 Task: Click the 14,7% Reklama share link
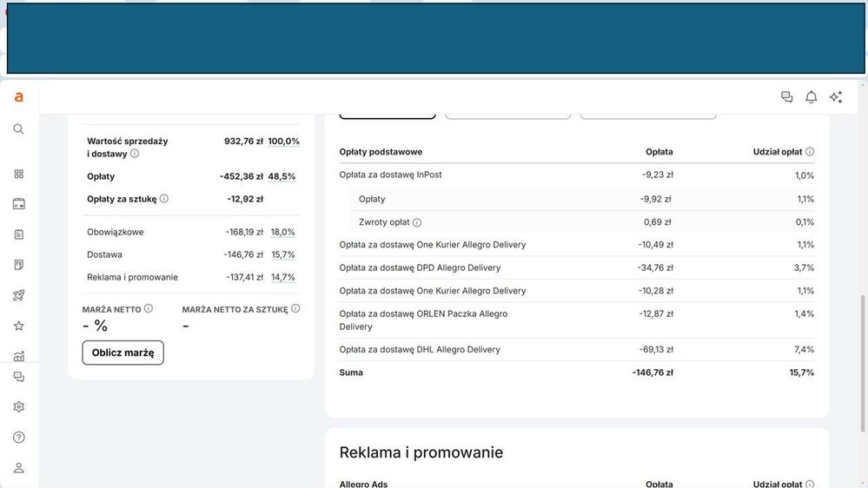click(283, 277)
